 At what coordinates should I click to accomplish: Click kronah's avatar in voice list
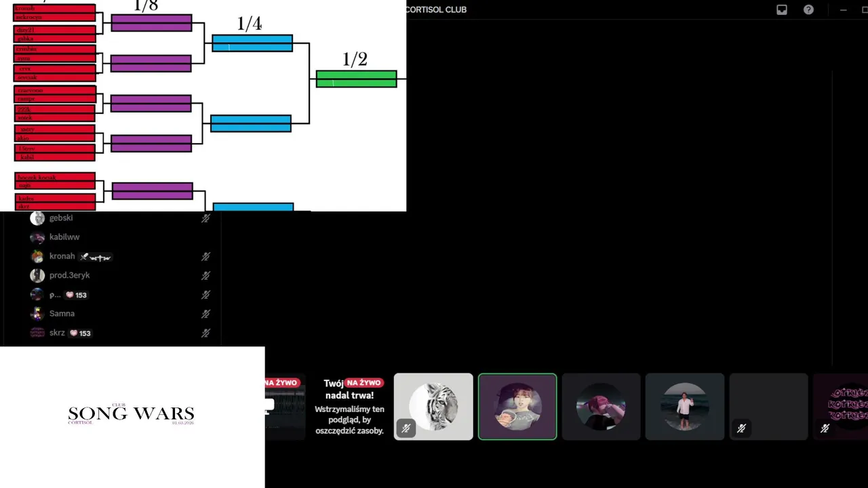(x=37, y=256)
